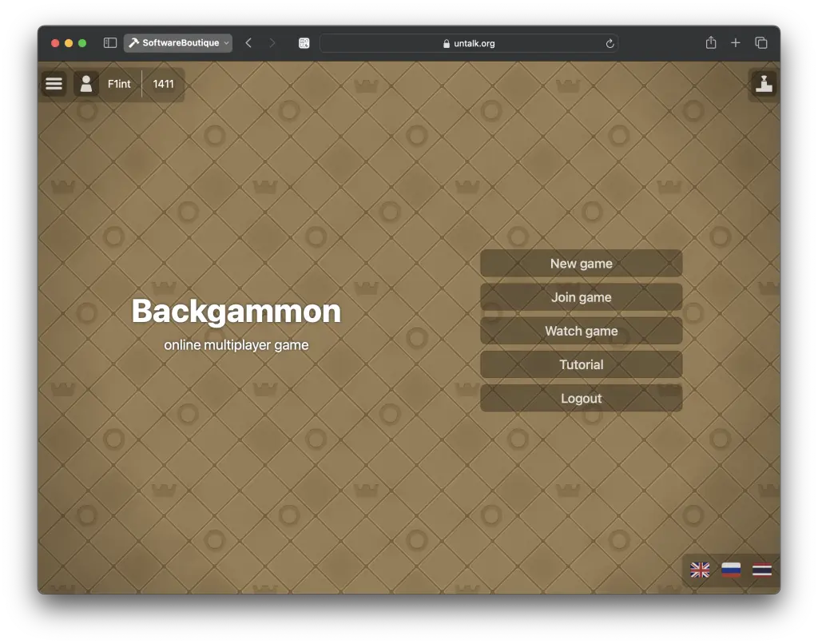Log out of the account
Viewport: 818px width, 644px height.
[x=581, y=398]
